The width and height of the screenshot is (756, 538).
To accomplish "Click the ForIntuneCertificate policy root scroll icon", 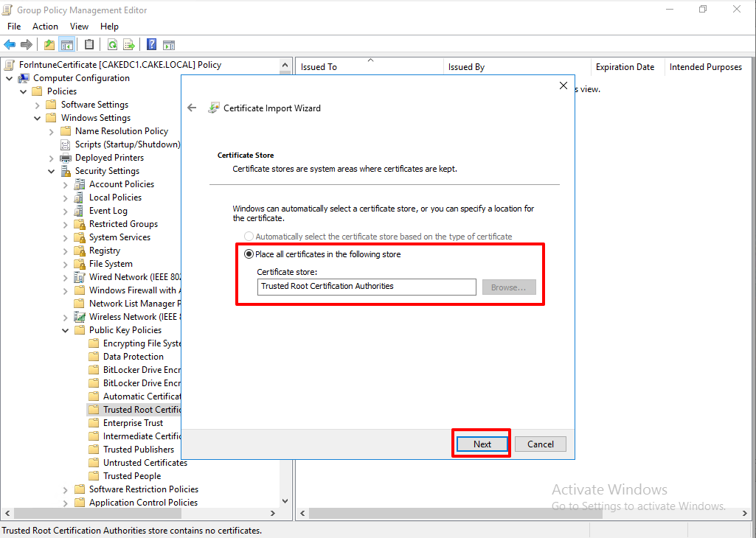I will (10, 65).
